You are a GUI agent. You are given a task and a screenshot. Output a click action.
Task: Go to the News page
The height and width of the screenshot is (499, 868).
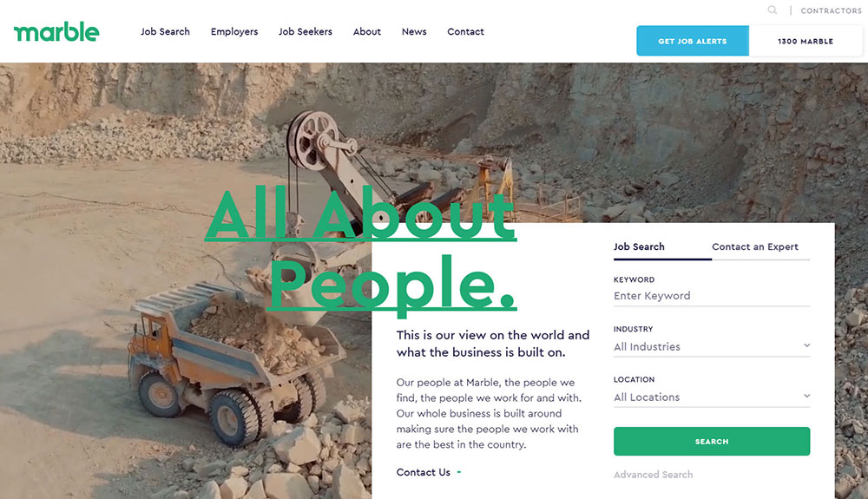(x=414, y=31)
